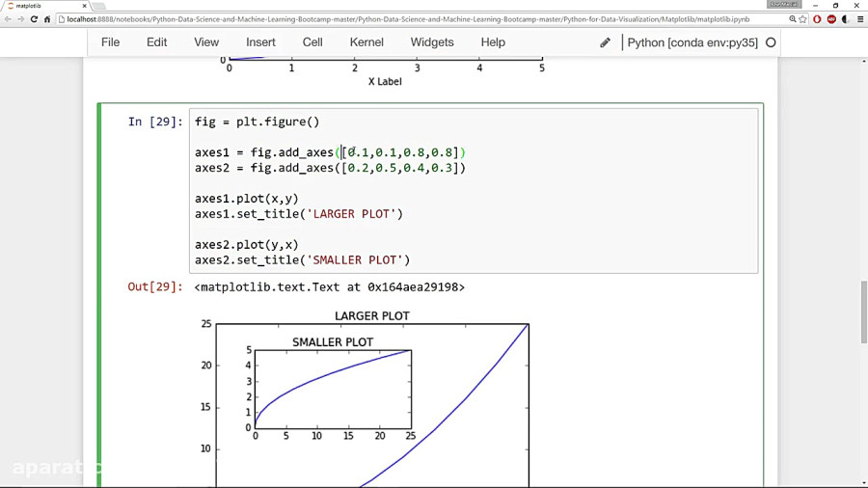The height and width of the screenshot is (488, 868).
Task: Click the half-moon extension icon
Action: pyautogui.click(x=845, y=19)
